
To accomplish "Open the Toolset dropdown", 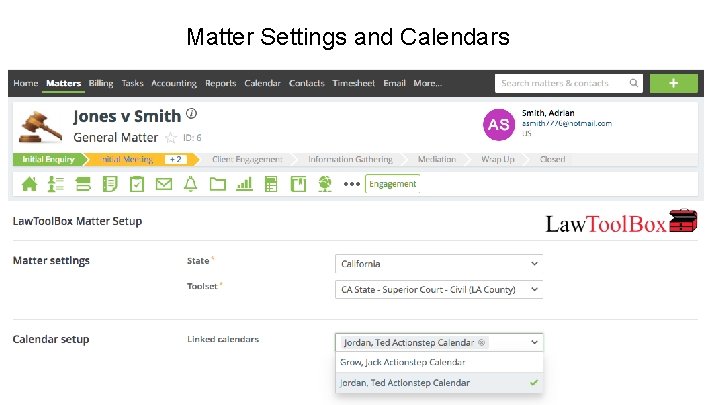I will pos(439,290).
